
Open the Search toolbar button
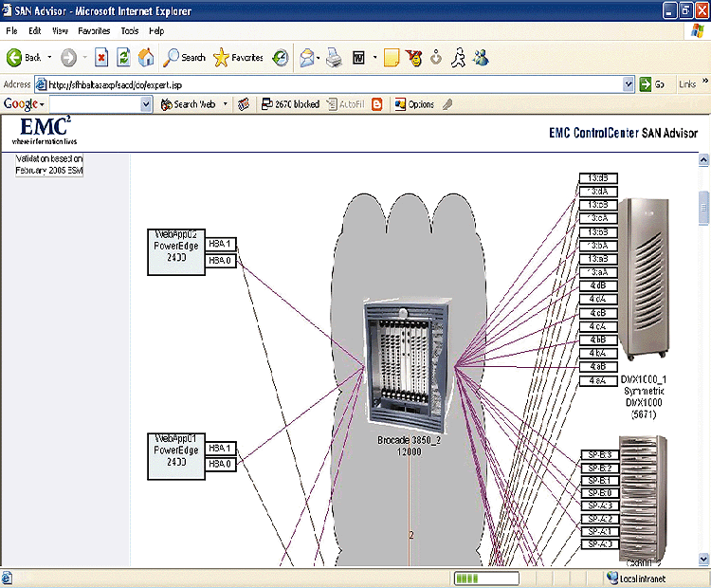[x=185, y=58]
